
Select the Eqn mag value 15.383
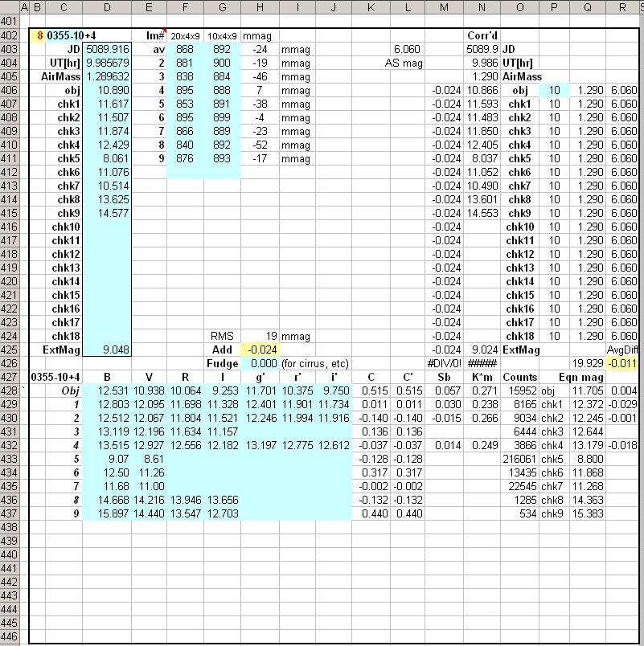(588, 513)
